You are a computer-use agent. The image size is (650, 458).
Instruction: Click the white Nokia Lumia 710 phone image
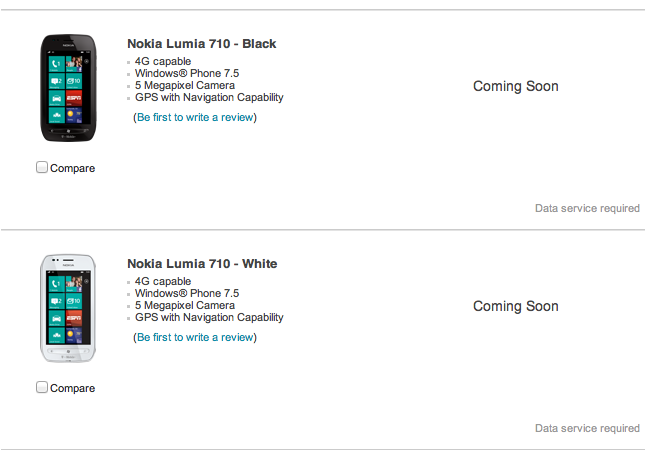(x=66, y=309)
